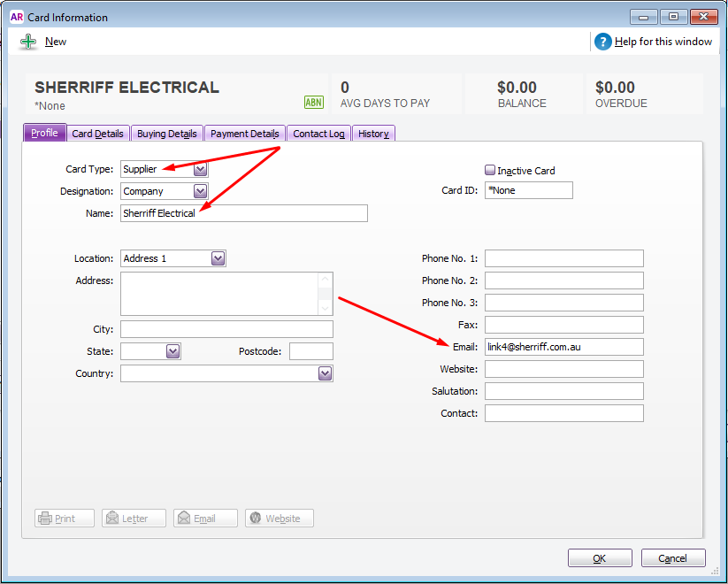Click the Email button at bottom
This screenshot has width=728, height=584.
click(x=205, y=518)
